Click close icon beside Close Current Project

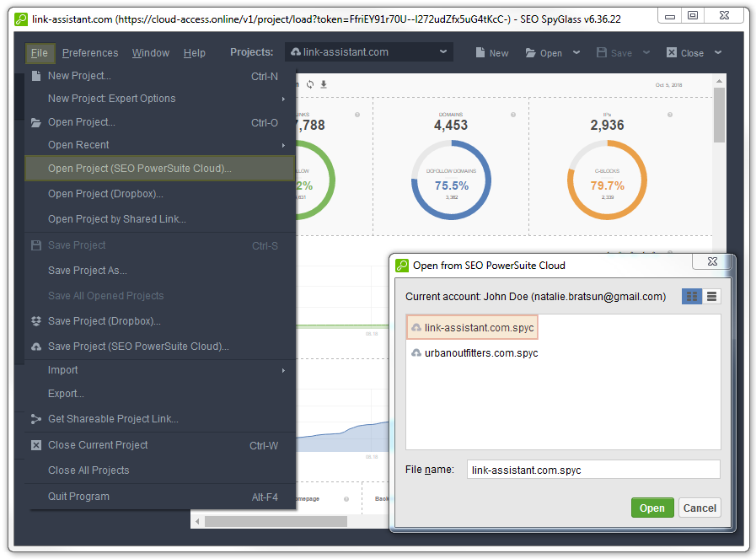[x=36, y=445]
